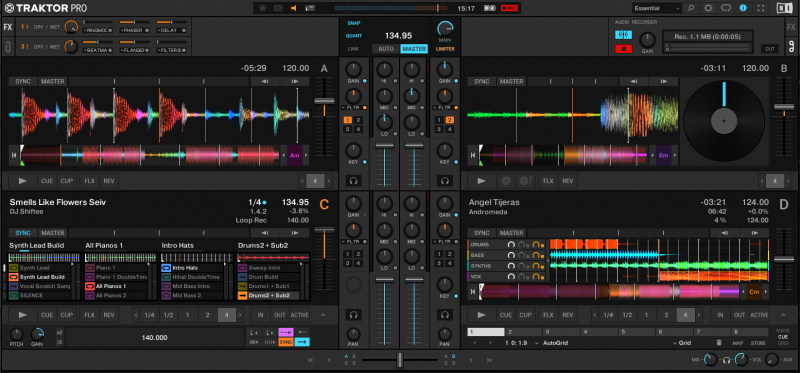The width and height of the screenshot is (800, 373).
Task: Toggle SYNC on Deck A
Action: click(22, 81)
